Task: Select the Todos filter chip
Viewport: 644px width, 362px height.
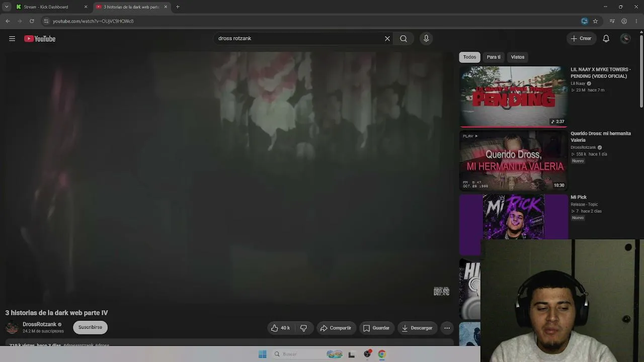Action: (469, 57)
